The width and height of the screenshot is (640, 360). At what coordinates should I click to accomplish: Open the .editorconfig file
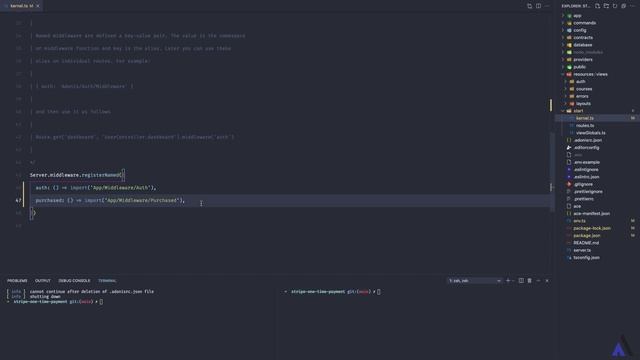pyautogui.click(x=586, y=148)
